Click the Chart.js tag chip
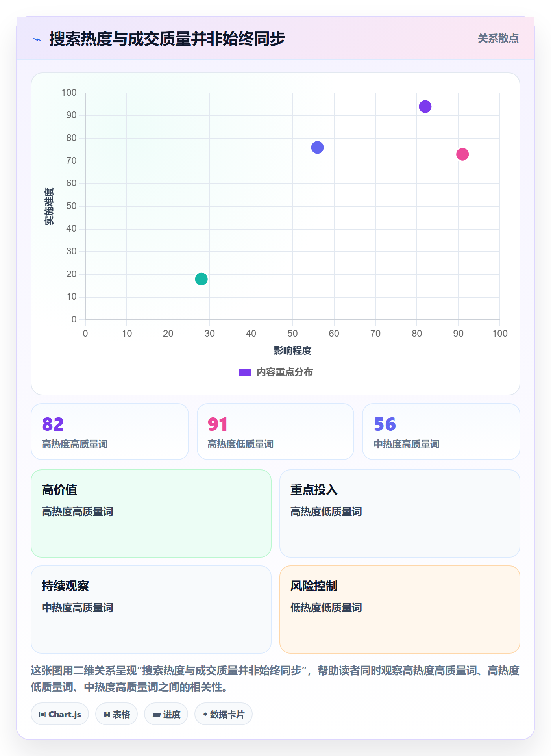 point(60,714)
